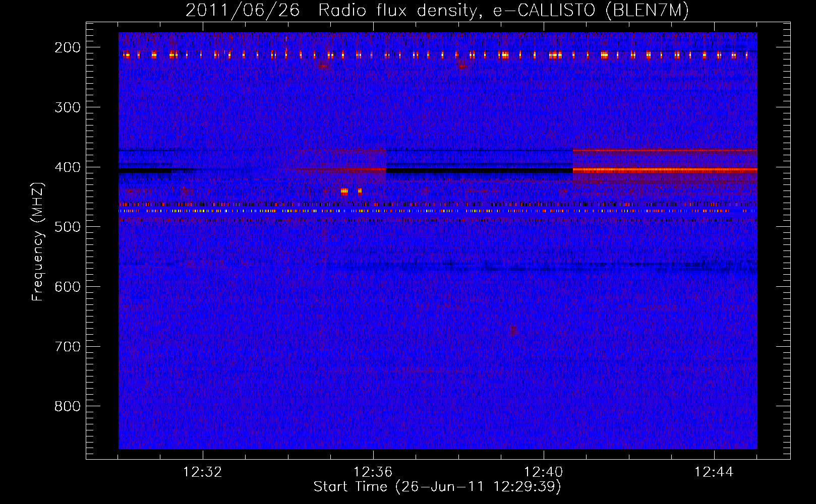This screenshot has width=816, height=504.
Task: Click the yellow burst spot near 440 MHz
Action: coord(344,192)
